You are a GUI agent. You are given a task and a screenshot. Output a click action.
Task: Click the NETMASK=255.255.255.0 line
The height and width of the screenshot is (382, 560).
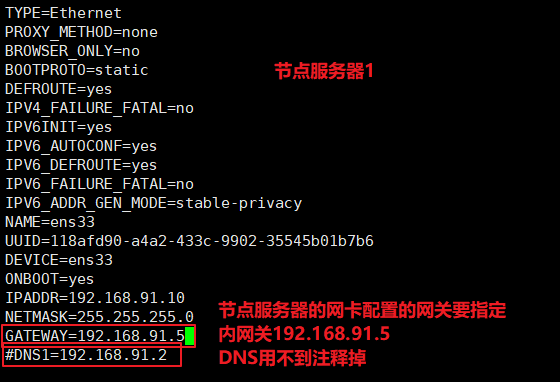point(99,317)
